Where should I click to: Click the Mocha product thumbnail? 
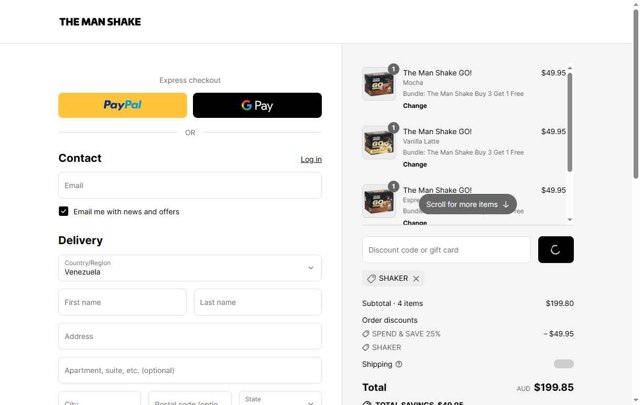pos(379,84)
